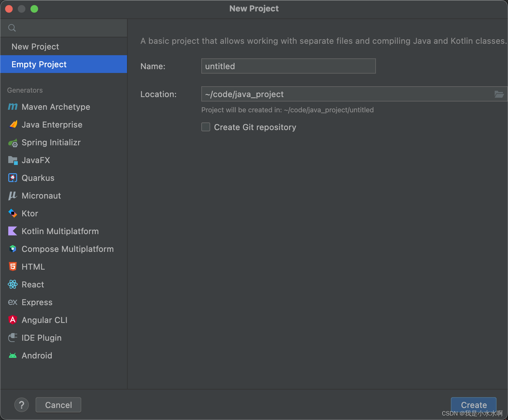The height and width of the screenshot is (420, 508).
Task: Click the Ktor icon
Action: point(13,213)
